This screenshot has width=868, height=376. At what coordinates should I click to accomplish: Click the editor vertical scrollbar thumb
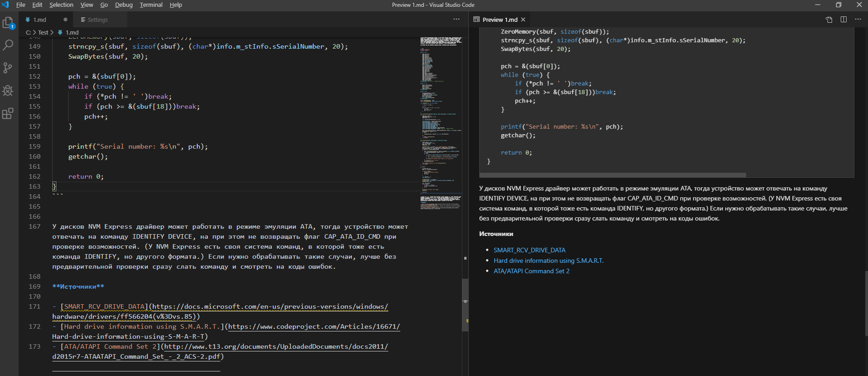pos(465,305)
